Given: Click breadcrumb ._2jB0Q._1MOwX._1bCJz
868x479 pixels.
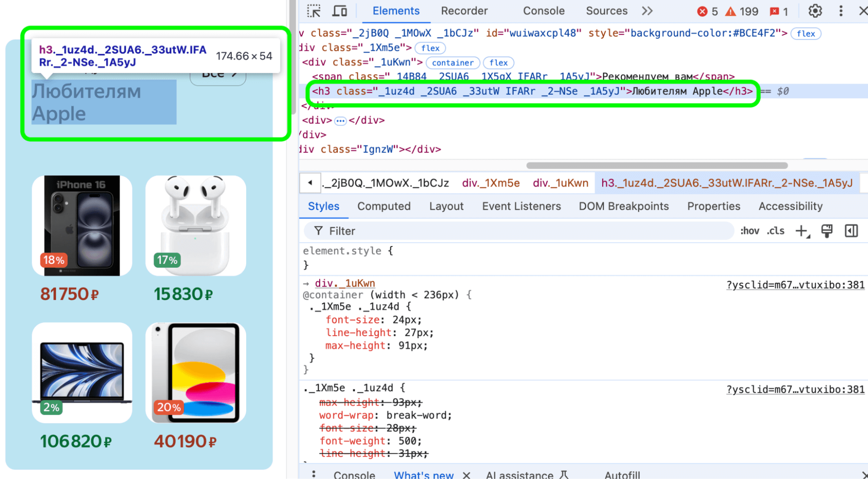Looking at the screenshot, I should pyautogui.click(x=385, y=183).
